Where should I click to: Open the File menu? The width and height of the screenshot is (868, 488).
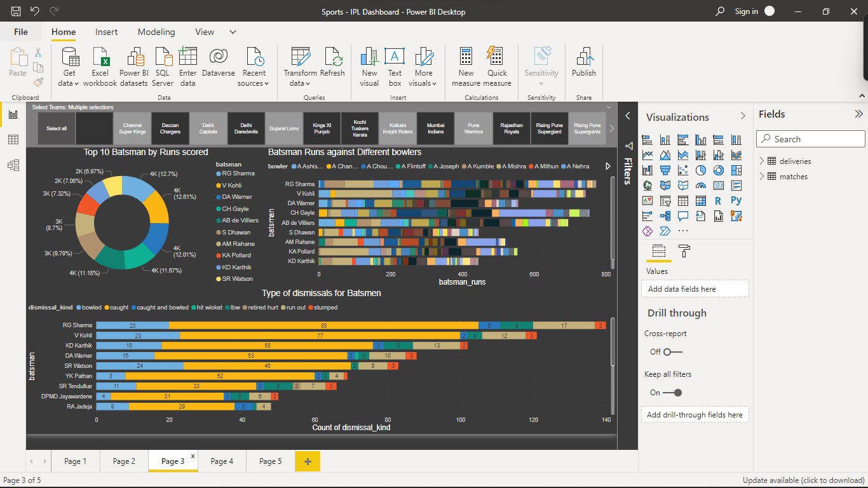tap(21, 32)
